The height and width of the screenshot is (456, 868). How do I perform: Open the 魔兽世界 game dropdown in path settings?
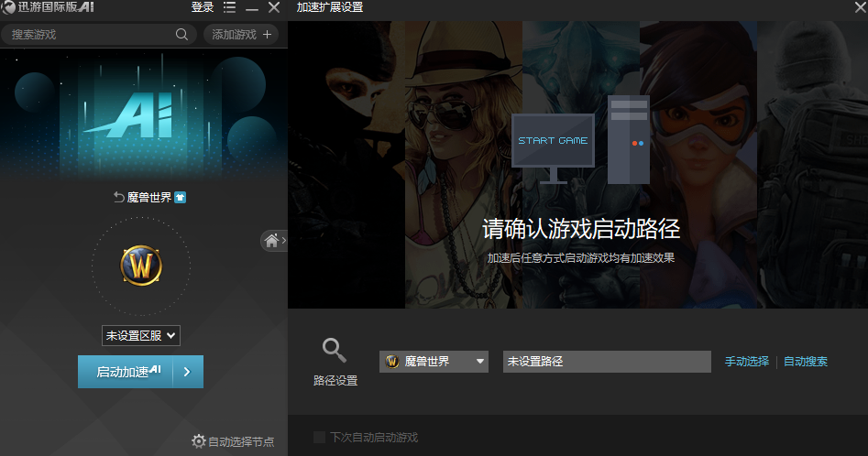434,362
